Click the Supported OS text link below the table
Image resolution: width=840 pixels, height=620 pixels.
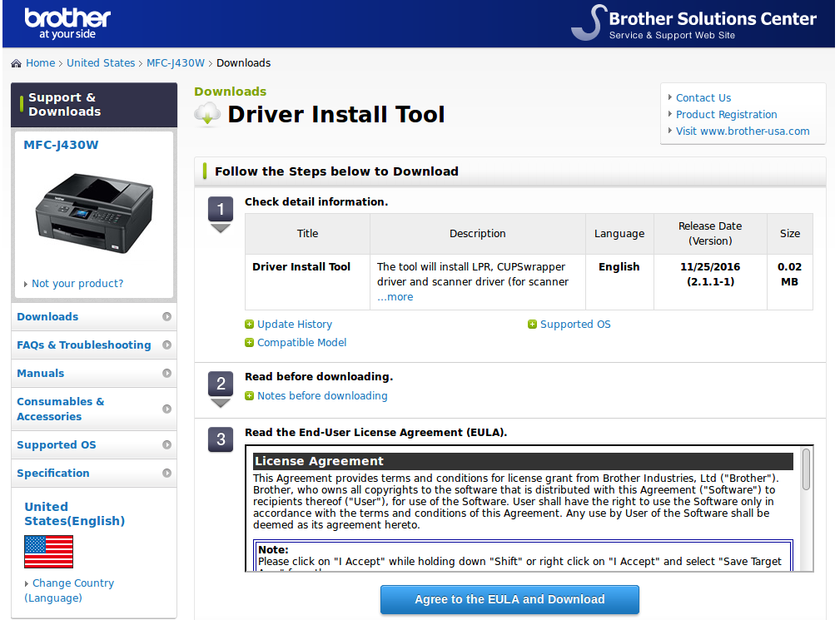pyautogui.click(x=575, y=325)
